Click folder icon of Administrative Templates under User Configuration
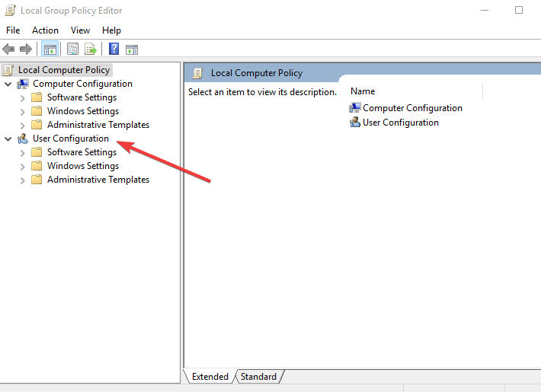Image resolution: width=541 pixels, height=392 pixels. pos(37,180)
